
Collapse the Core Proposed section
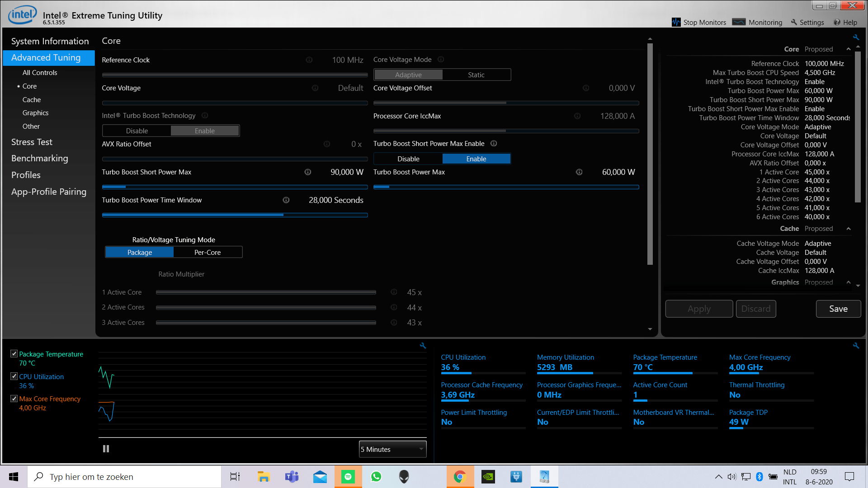coord(848,49)
